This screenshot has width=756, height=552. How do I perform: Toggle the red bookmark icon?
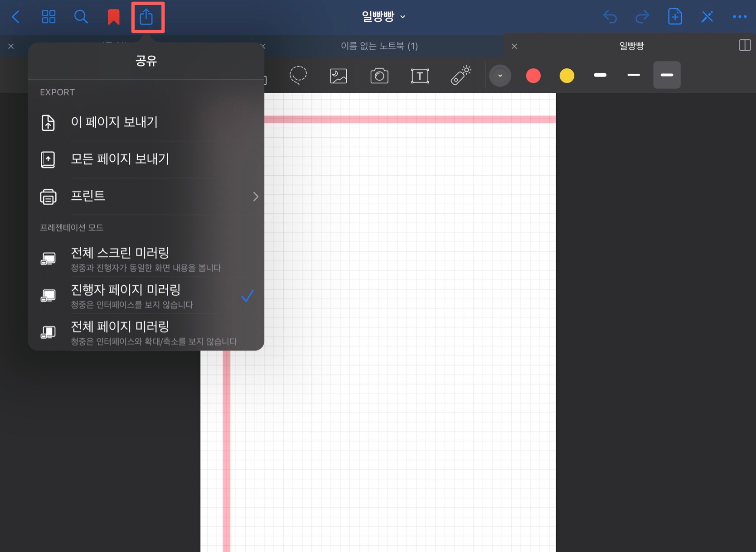click(x=113, y=17)
